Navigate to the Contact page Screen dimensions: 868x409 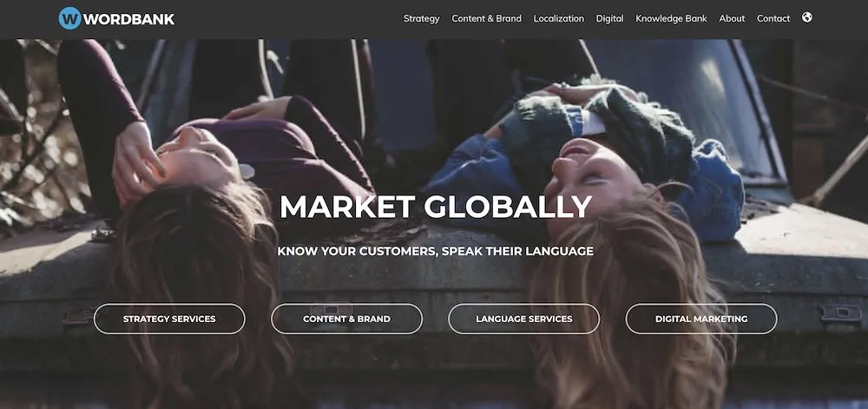[x=773, y=19]
